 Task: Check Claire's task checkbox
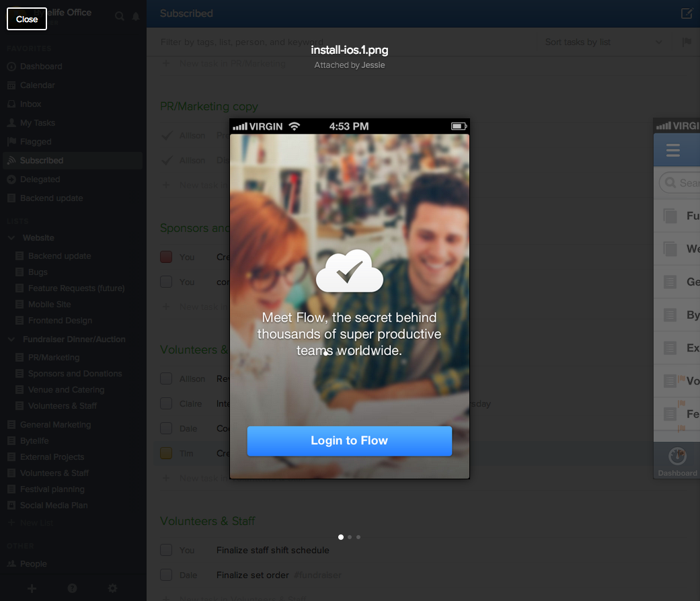click(166, 403)
